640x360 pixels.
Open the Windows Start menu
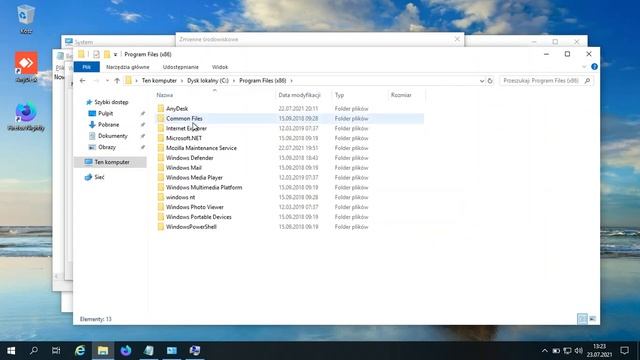tap(11, 351)
